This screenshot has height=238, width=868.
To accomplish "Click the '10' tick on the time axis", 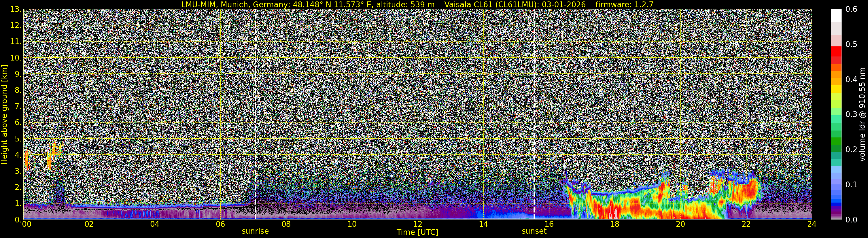I will click(x=352, y=224).
